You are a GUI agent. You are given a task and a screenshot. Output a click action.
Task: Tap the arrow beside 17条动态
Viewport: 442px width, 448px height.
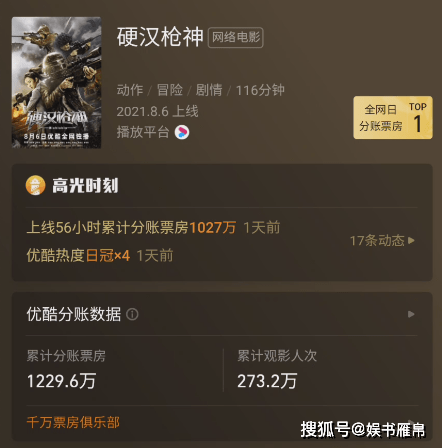(x=411, y=240)
